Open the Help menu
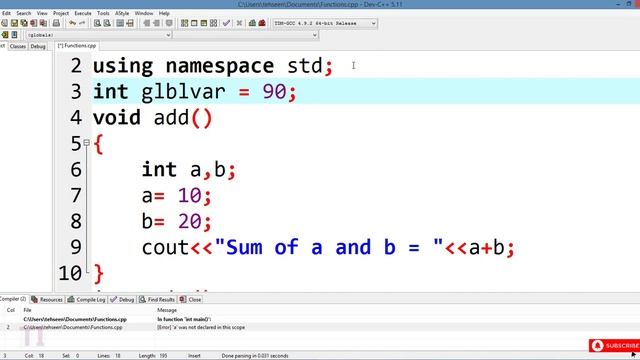Viewport: 640px width, 360px height. pos(164,13)
